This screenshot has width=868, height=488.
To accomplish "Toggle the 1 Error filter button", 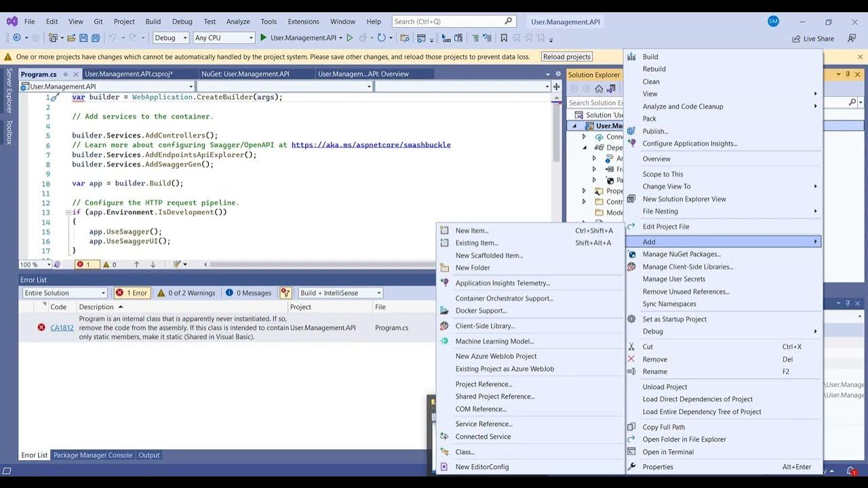I will (132, 293).
